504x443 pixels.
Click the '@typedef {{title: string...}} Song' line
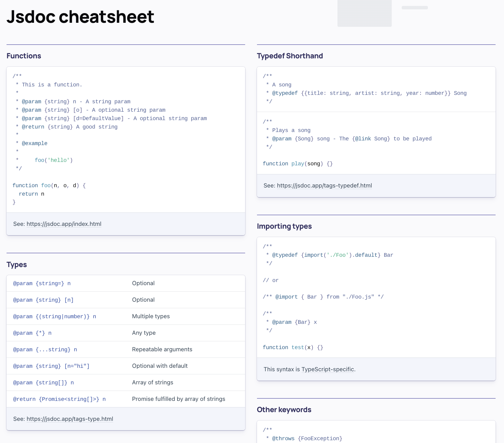[x=366, y=93]
